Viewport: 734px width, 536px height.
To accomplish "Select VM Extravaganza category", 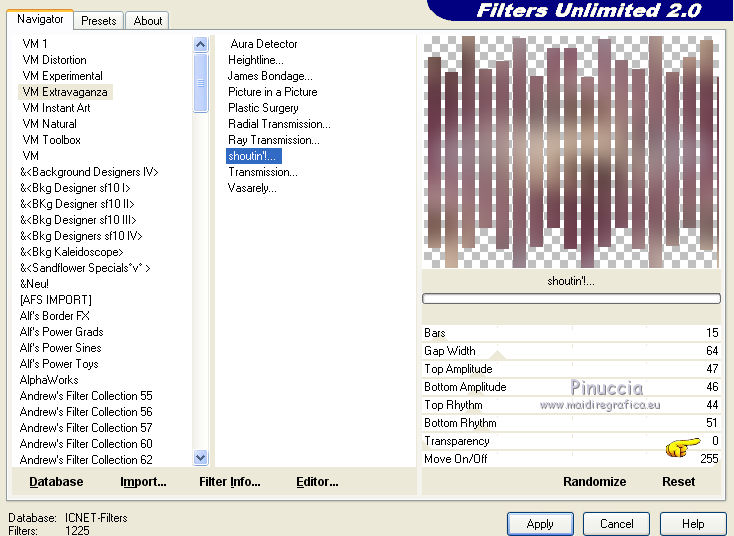I will pyautogui.click(x=65, y=92).
